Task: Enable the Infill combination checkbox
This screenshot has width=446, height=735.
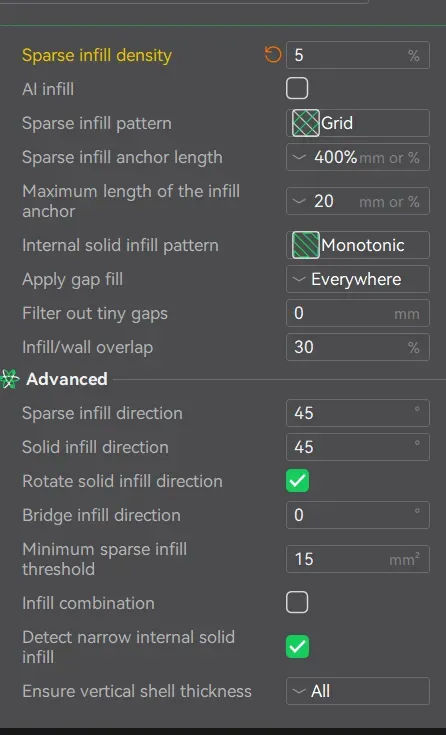Action: tap(297, 602)
